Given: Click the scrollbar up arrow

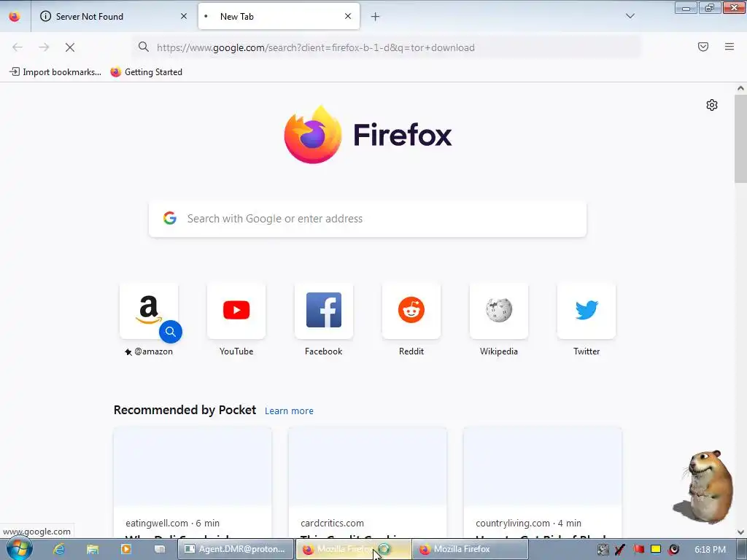Looking at the screenshot, I should click(x=740, y=88).
